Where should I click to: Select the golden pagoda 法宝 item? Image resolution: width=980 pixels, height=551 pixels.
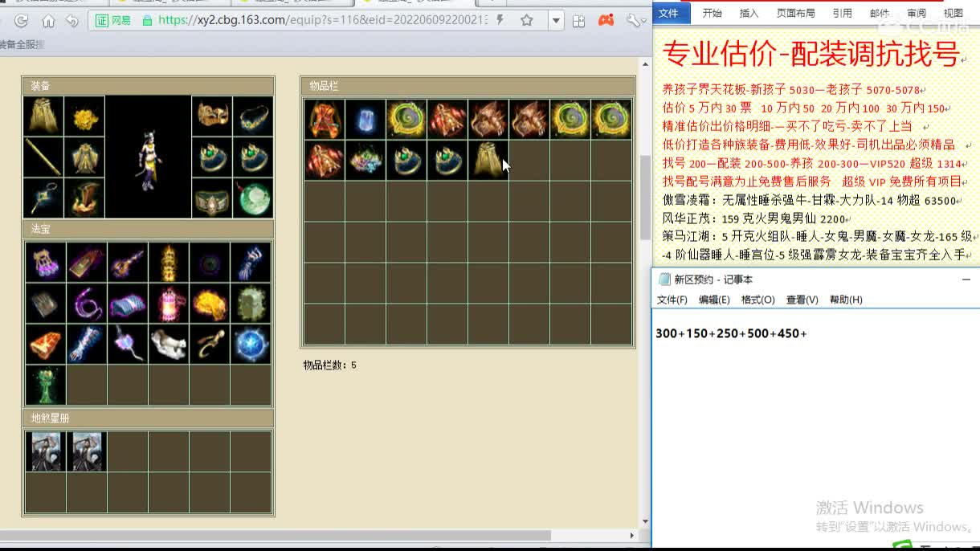pyautogui.click(x=169, y=263)
